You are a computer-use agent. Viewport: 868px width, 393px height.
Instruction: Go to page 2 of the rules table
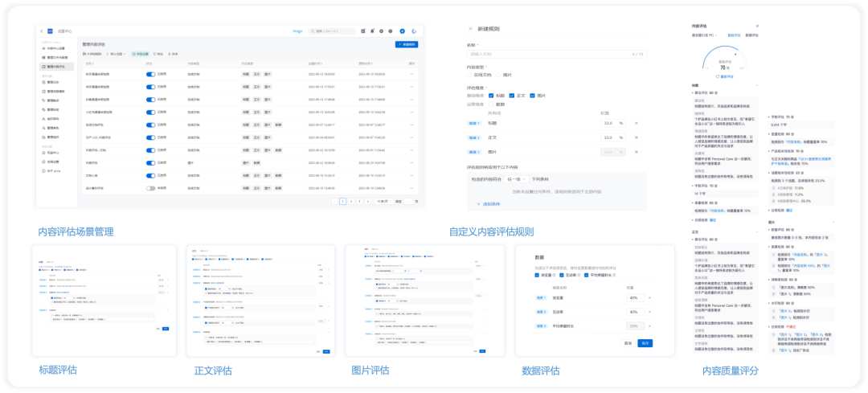coord(351,202)
